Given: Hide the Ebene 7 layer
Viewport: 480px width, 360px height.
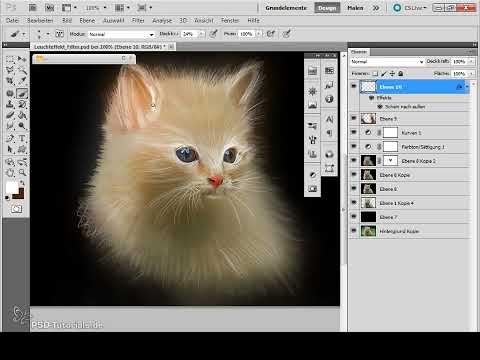Looking at the screenshot, I should [354, 217].
